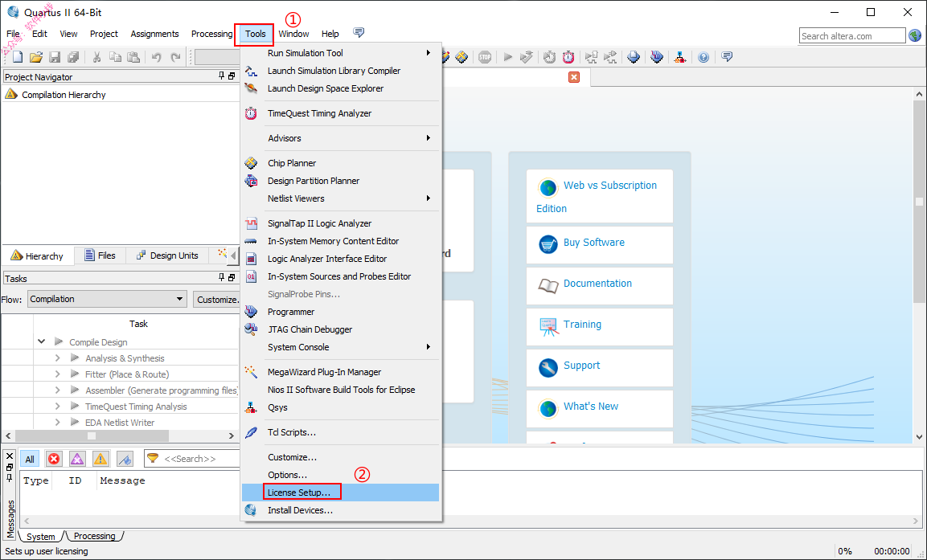Pin the Project Navigator panel
This screenshot has width=927, height=560.
coord(222,76)
